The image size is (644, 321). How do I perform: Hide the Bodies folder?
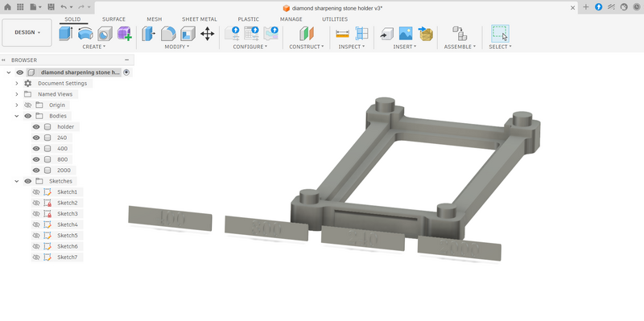28,116
